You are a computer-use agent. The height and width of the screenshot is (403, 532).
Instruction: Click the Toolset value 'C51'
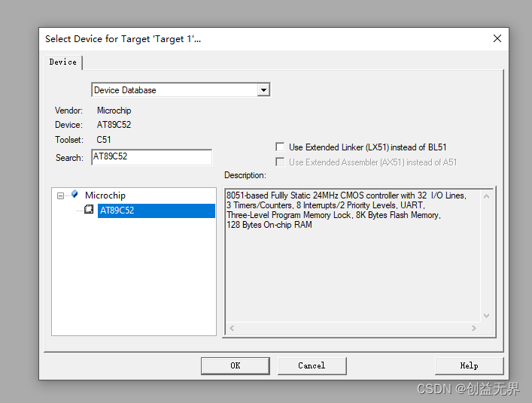[104, 140]
